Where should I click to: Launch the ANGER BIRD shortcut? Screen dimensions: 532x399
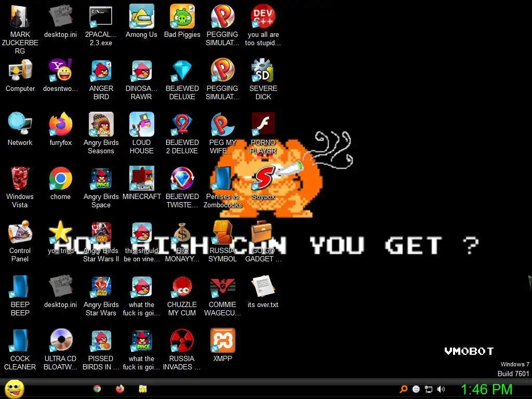(x=101, y=70)
